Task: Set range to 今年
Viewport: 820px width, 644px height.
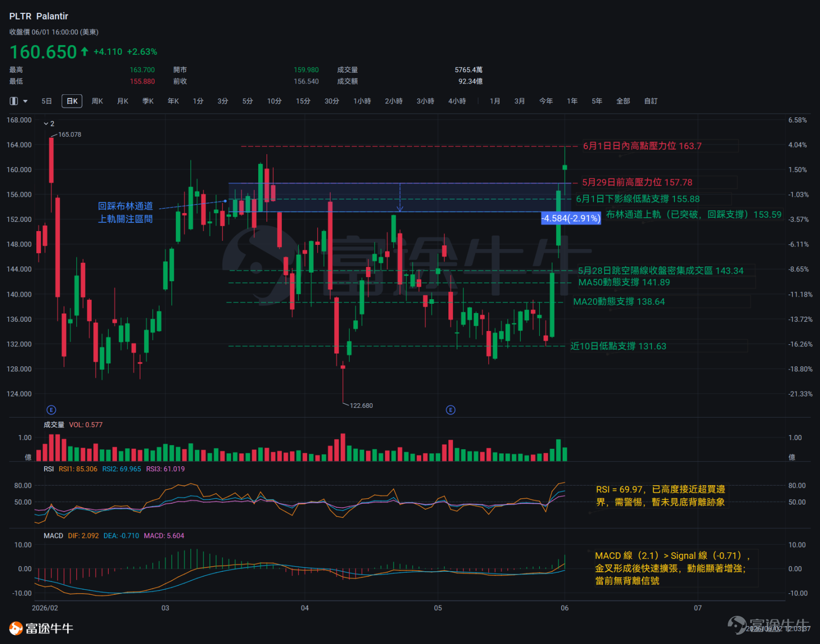Action: click(546, 101)
